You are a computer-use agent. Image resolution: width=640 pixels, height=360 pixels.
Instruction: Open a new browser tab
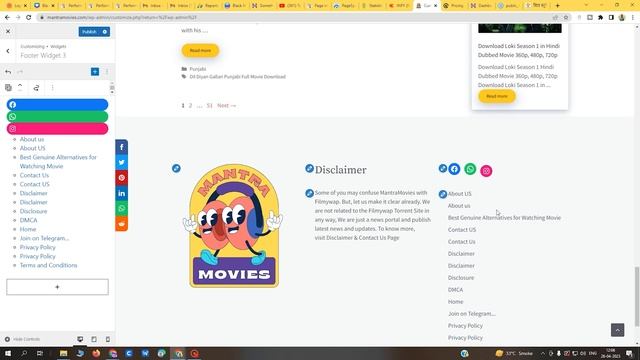click(x=558, y=6)
